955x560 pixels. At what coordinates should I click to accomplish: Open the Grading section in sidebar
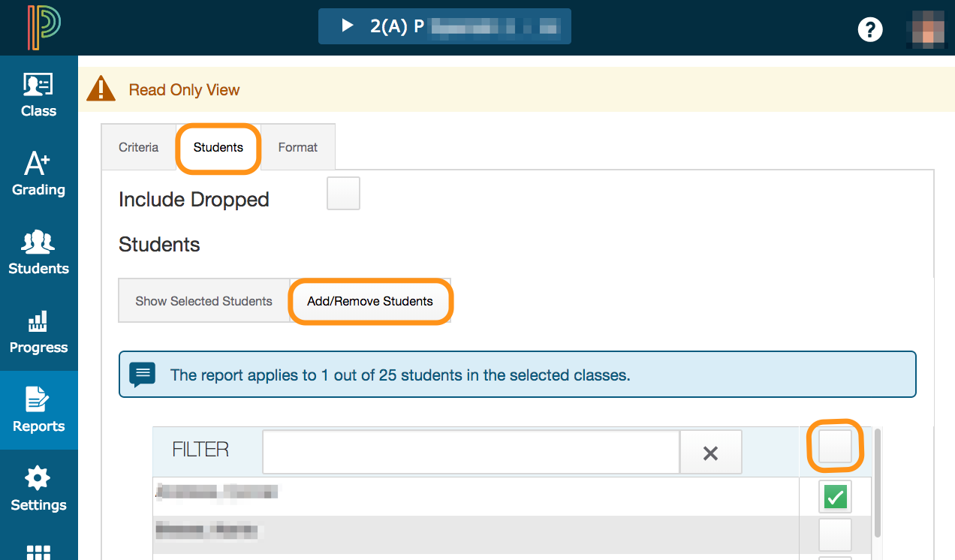pyautogui.click(x=38, y=174)
